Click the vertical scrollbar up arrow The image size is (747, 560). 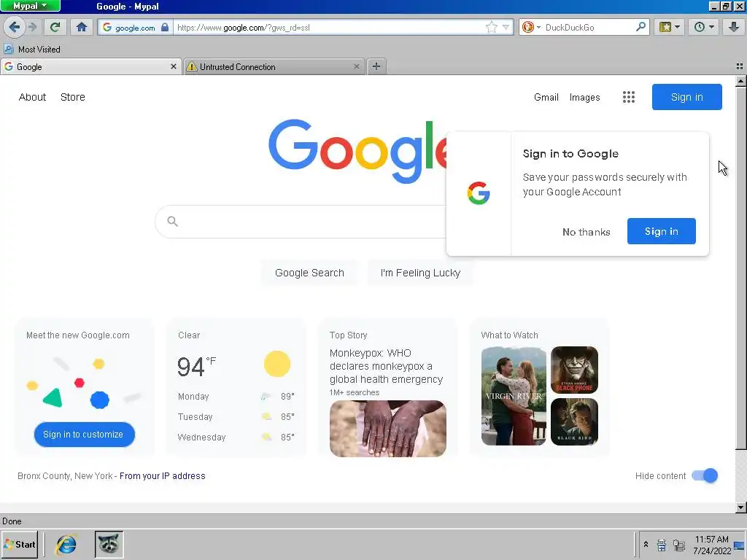pos(740,82)
